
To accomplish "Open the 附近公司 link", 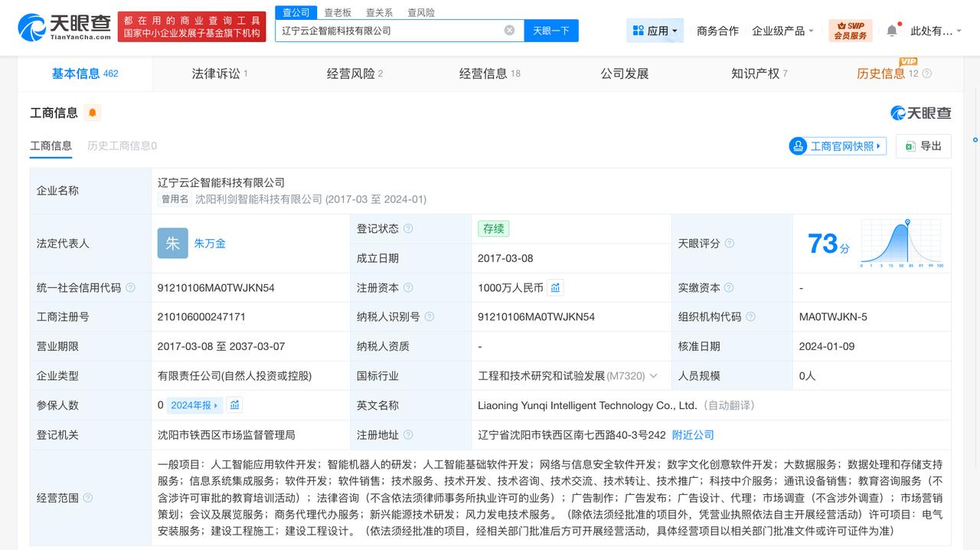I will click(x=693, y=434).
